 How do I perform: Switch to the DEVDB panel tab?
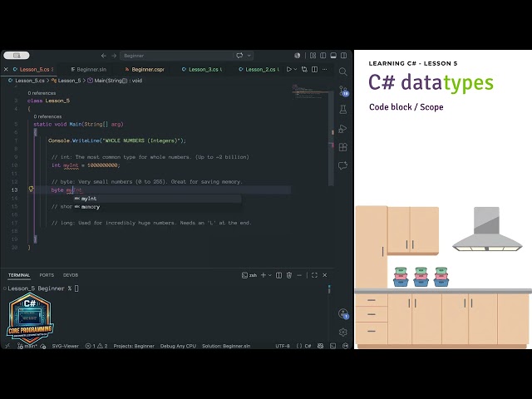(x=71, y=275)
